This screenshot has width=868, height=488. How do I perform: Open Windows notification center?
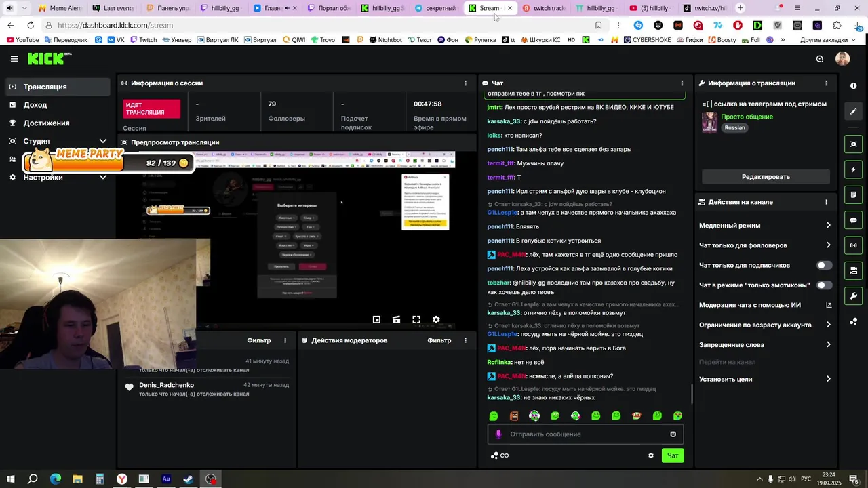click(854, 479)
